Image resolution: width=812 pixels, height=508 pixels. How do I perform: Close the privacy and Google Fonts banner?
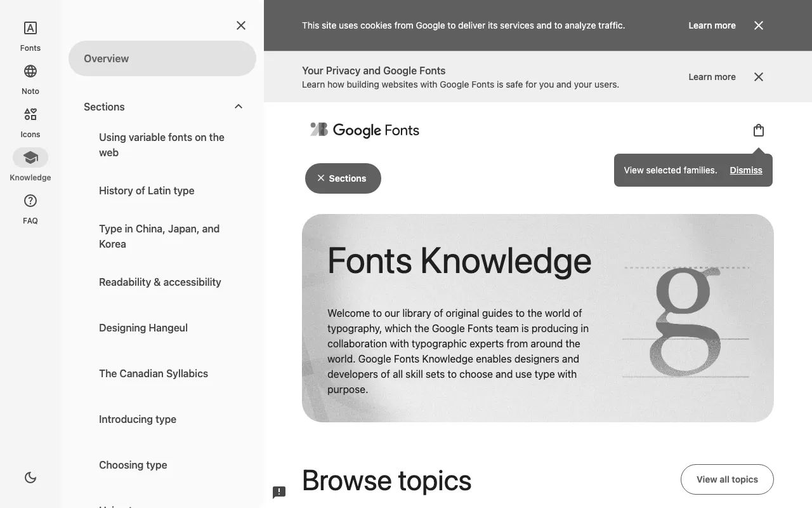click(x=759, y=77)
